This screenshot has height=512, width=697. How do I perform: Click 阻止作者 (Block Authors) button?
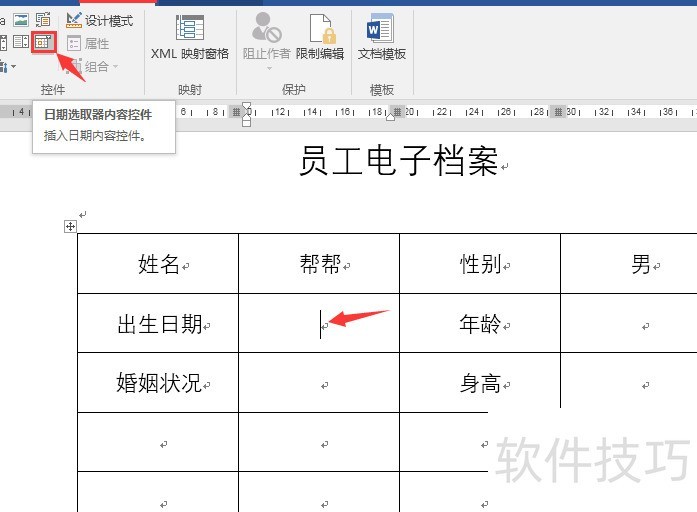point(266,36)
